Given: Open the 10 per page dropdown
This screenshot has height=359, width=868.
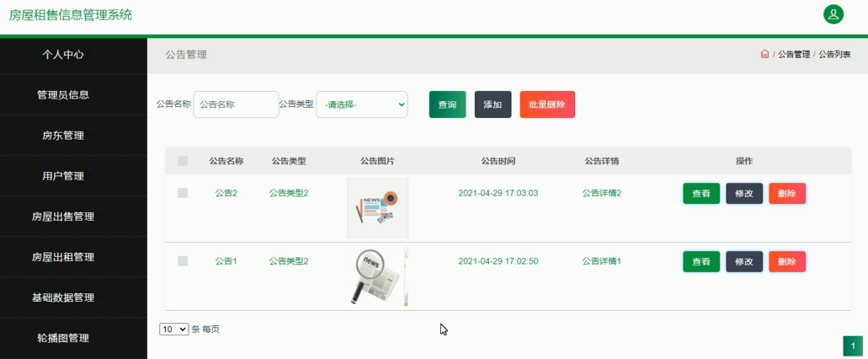Looking at the screenshot, I should (x=174, y=329).
